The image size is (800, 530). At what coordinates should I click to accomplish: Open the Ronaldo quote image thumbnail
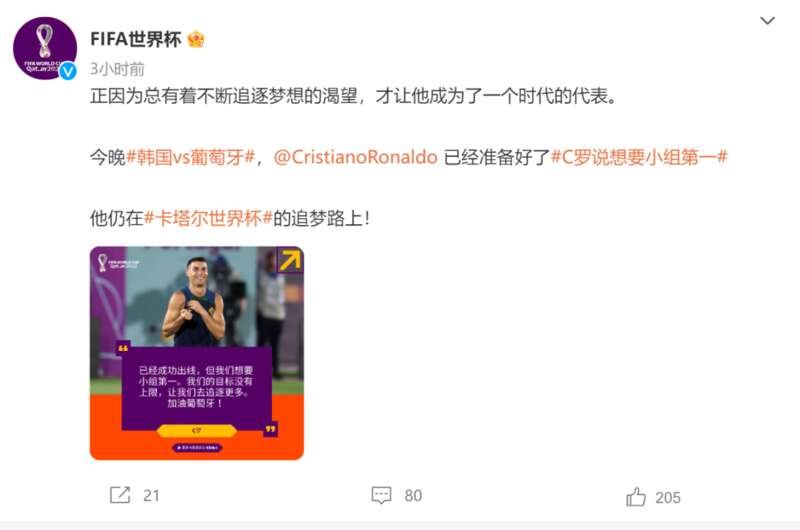point(197,353)
